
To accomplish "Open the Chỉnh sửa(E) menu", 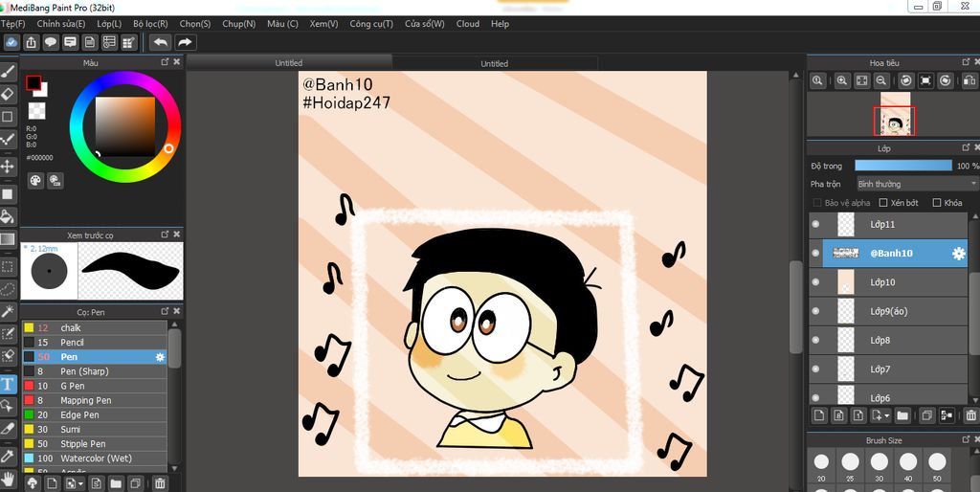I will (x=60, y=24).
